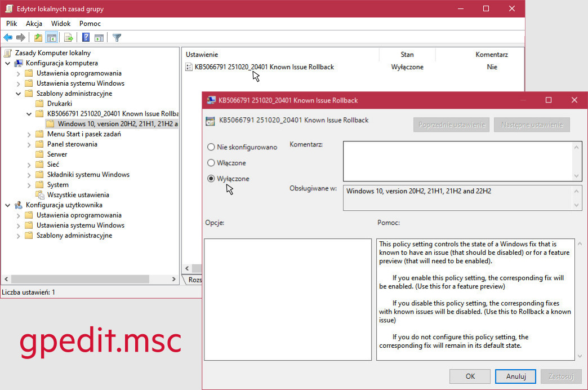Screen dimensions: 588x390
Task: Click the tree pane horizontal scrollbar
Action: pyautogui.click(x=80, y=280)
